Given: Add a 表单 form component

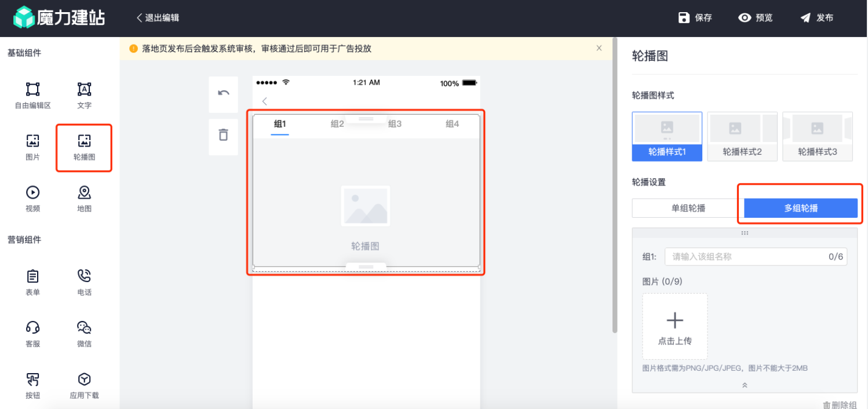Looking at the screenshot, I should [32, 282].
